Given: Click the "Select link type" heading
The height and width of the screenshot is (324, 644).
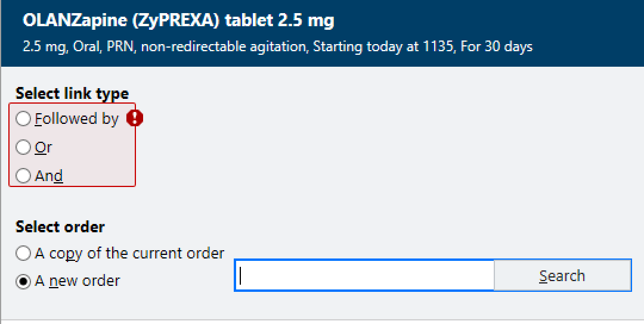Looking at the screenshot, I should [x=72, y=94].
